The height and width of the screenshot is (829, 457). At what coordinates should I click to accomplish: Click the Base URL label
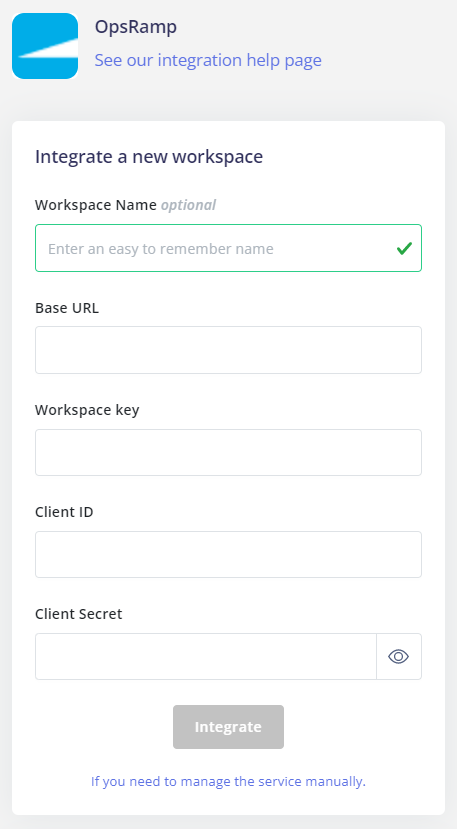point(67,308)
